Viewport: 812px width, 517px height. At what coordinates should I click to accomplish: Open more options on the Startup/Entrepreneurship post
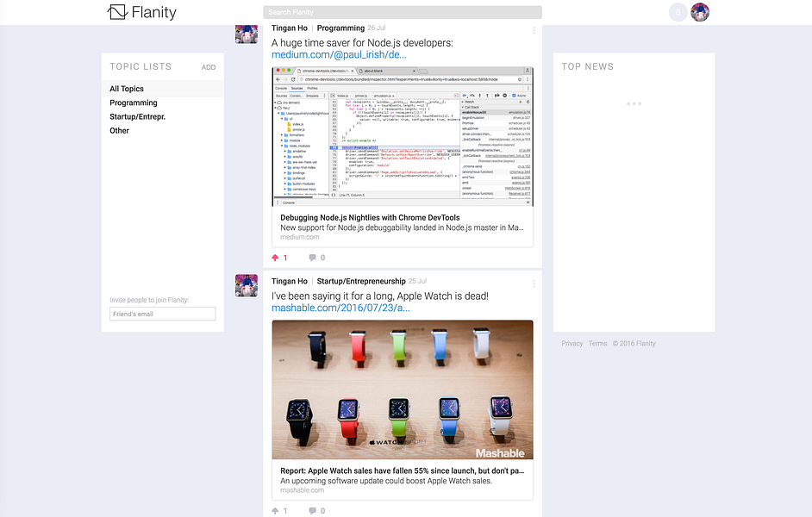click(x=534, y=283)
